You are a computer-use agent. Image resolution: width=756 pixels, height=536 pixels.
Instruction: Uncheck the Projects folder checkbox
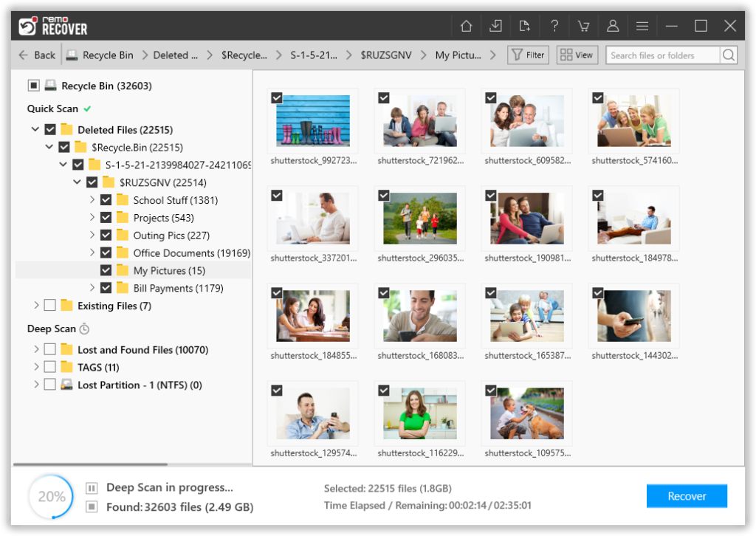pyautogui.click(x=106, y=217)
